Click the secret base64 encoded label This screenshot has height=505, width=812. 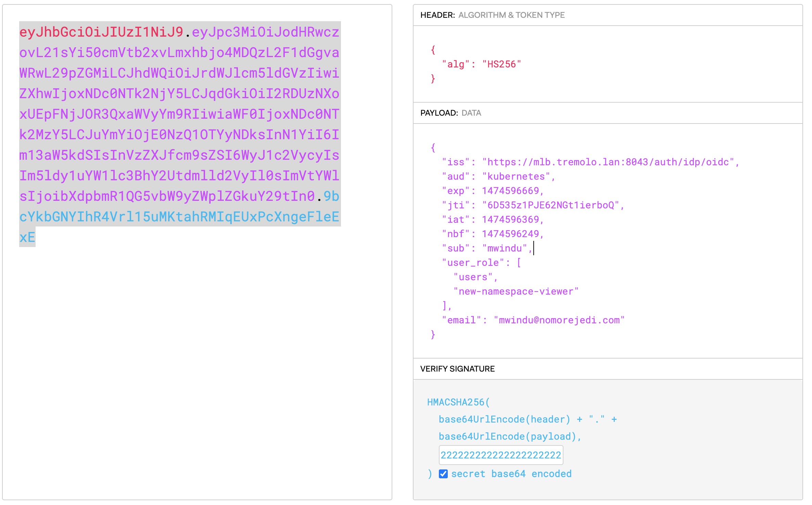511,474
